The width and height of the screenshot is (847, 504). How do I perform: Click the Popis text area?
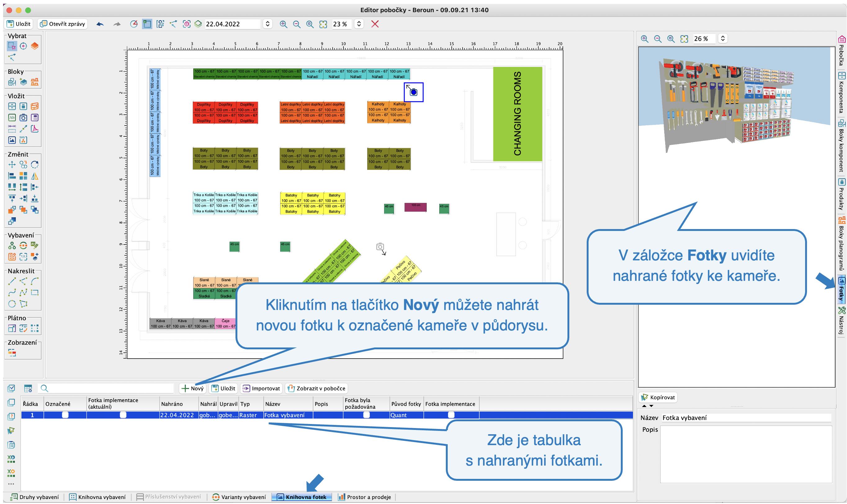pos(746,454)
